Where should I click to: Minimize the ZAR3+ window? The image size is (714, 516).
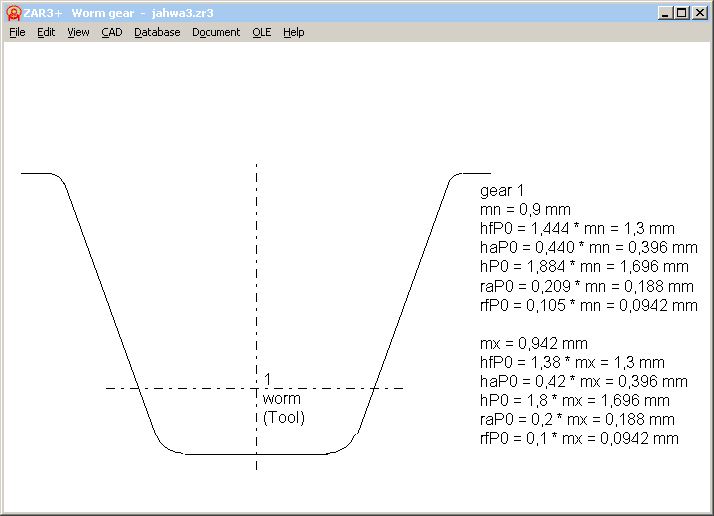click(x=666, y=13)
